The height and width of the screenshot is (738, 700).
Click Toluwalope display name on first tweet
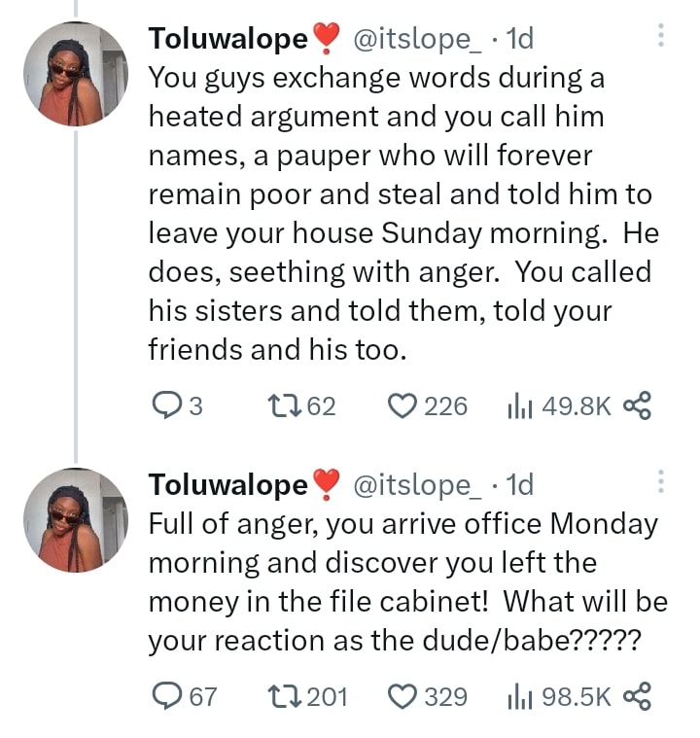227,39
